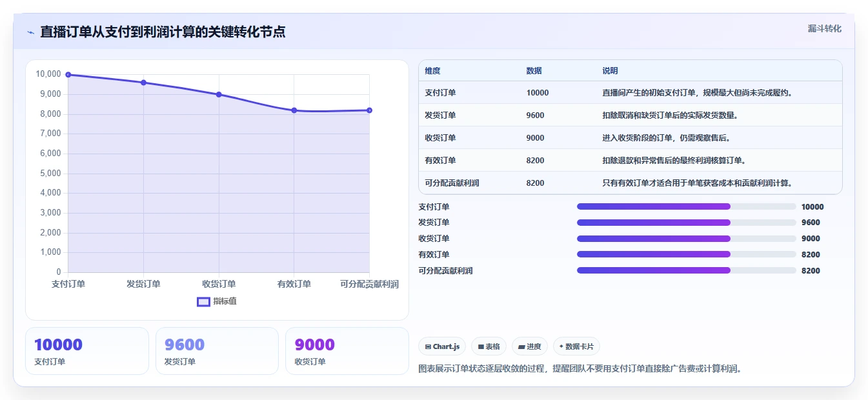Click the 10,000 label on the chart y-axis
Viewport: 868px width, 400px height.
click(48, 74)
